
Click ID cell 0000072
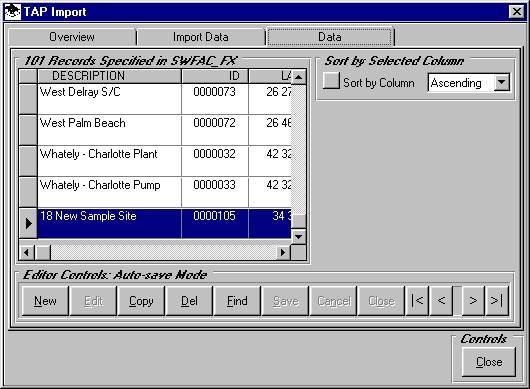215,130
